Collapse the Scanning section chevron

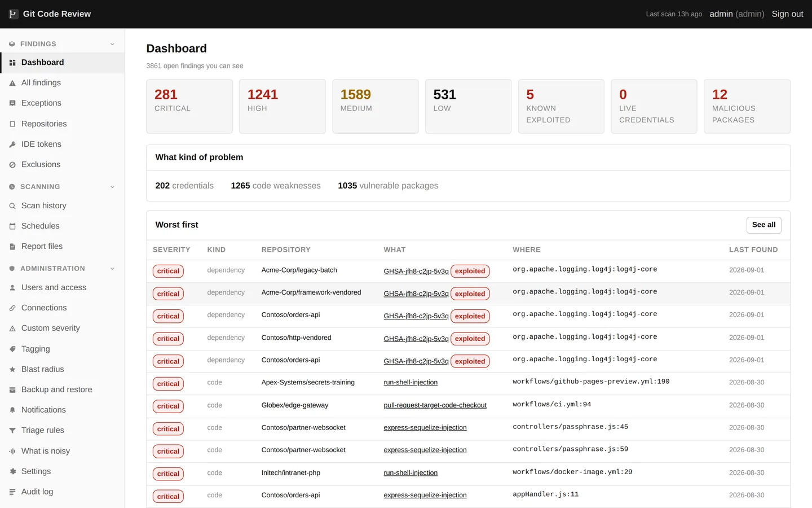tap(112, 187)
